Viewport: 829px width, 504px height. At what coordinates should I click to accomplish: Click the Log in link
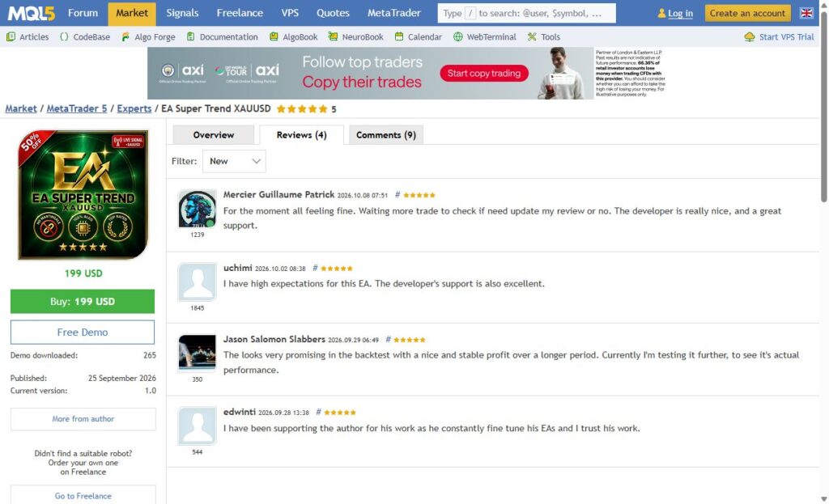click(x=680, y=14)
